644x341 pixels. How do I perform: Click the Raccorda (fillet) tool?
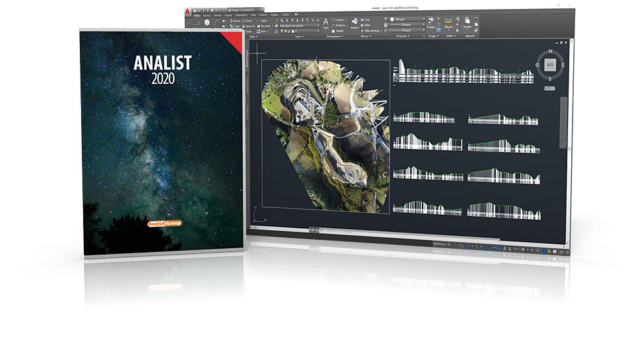[263, 26]
